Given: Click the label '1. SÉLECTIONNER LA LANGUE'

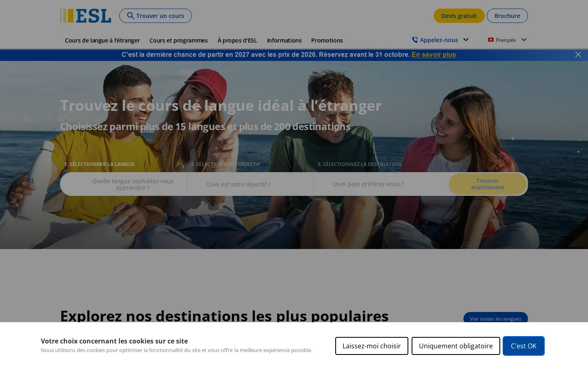Looking at the screenshot, I should click(99, 164).
